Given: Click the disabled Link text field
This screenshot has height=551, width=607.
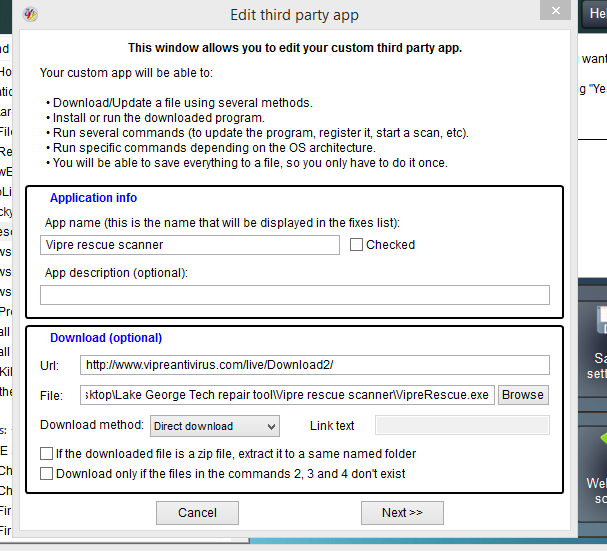Looking at the screenshot, I should point(462,426).
